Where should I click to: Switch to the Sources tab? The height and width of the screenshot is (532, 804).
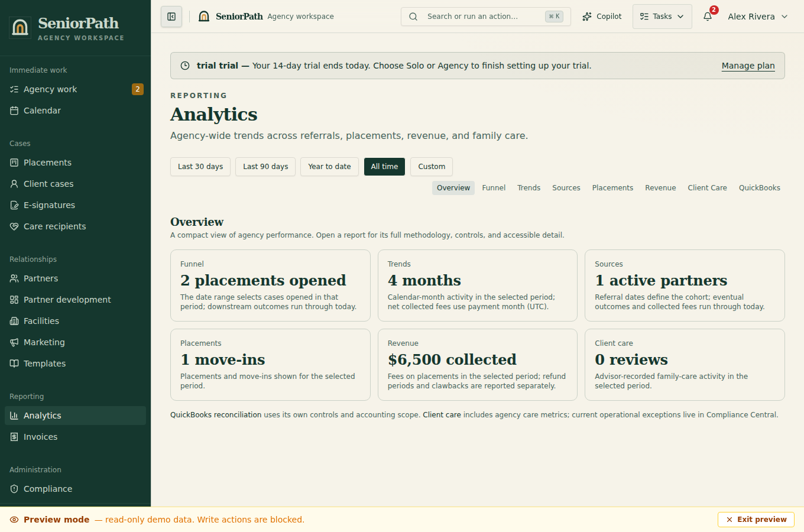566,188
